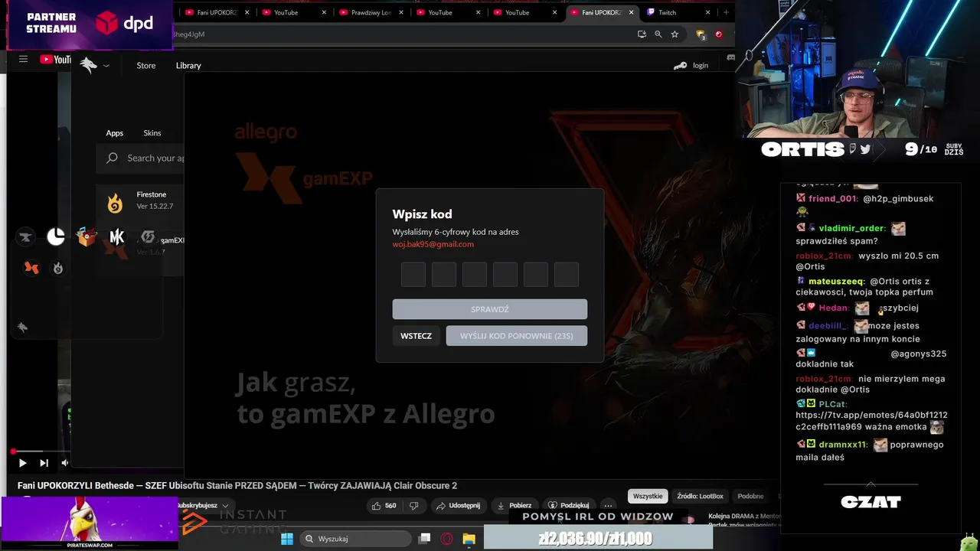Click the SPRAWDŹ verify button

[490, 309]
